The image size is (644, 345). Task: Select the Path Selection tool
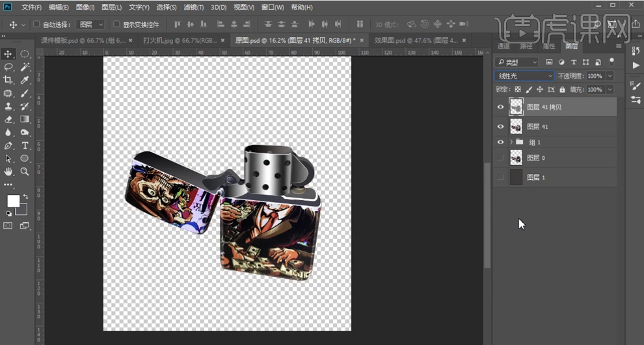[x=8, y=159]
